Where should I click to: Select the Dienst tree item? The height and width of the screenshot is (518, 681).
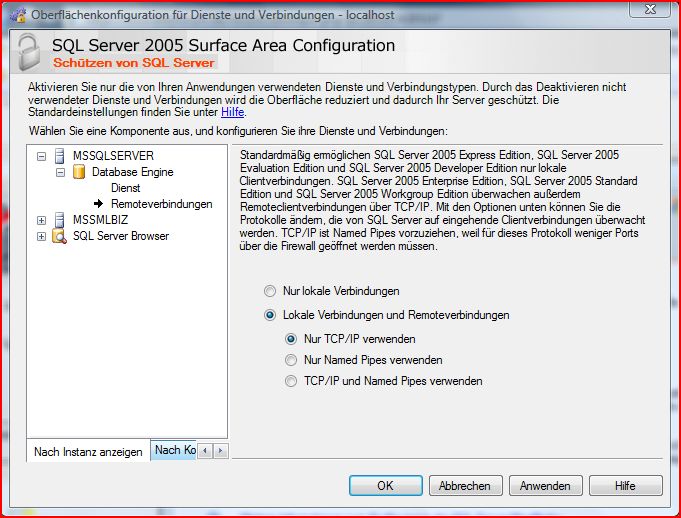click(x=125, y=188)
